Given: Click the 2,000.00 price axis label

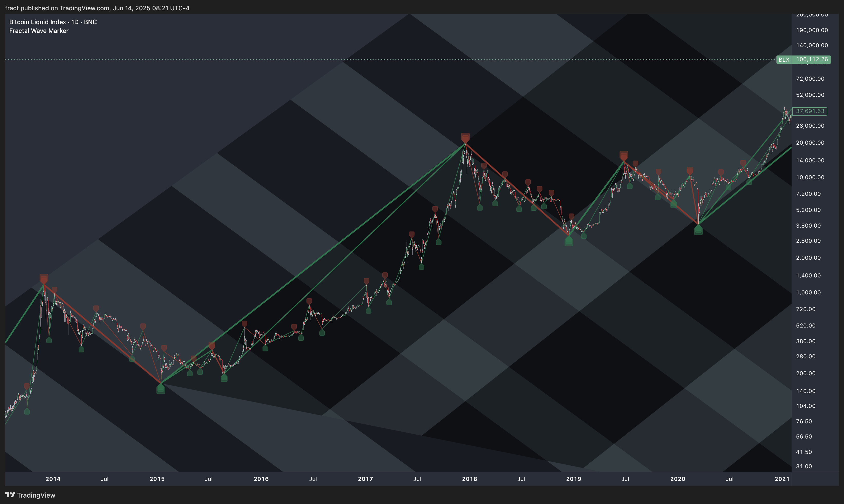Looking at the screenshot, I should click(x=808, y=258).
